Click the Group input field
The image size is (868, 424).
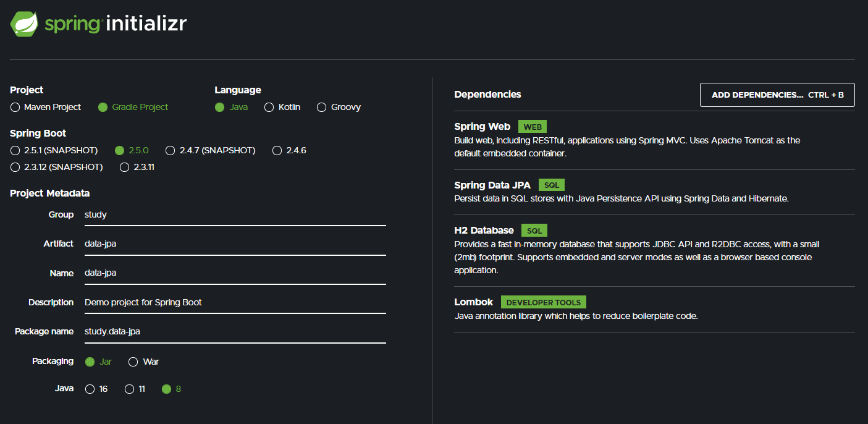pyautogui.click(x=235, y=215)
